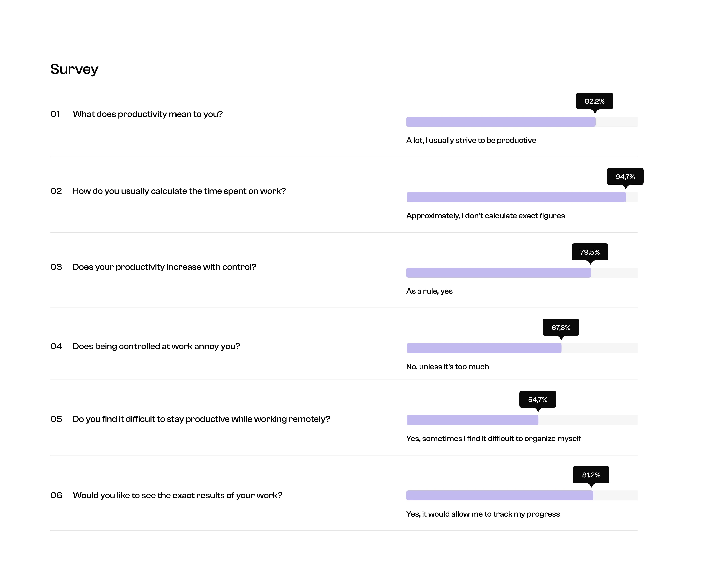Select 'Would you like to see the exact results'
Screen dimensions: 704x588
point(177,495)
